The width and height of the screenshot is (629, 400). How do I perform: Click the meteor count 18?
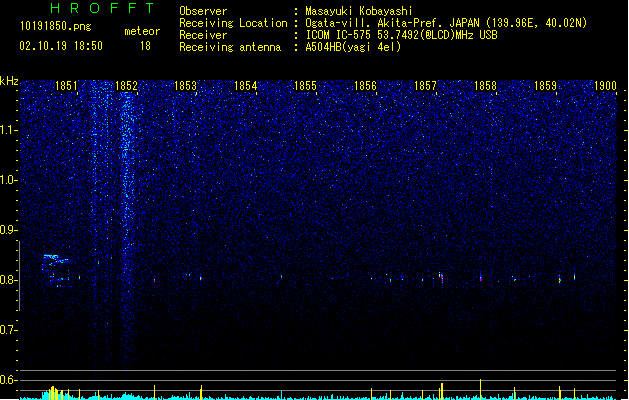pyautogui.click(x=145, y=46)
